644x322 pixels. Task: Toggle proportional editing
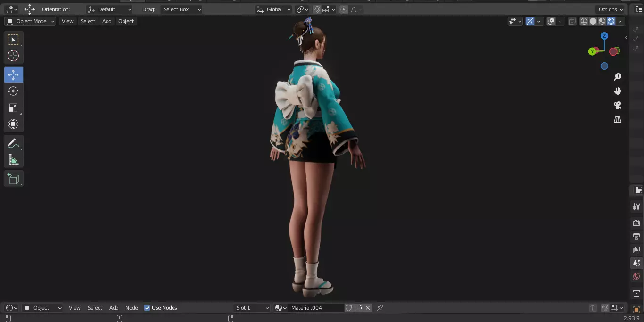pos(343,9)
